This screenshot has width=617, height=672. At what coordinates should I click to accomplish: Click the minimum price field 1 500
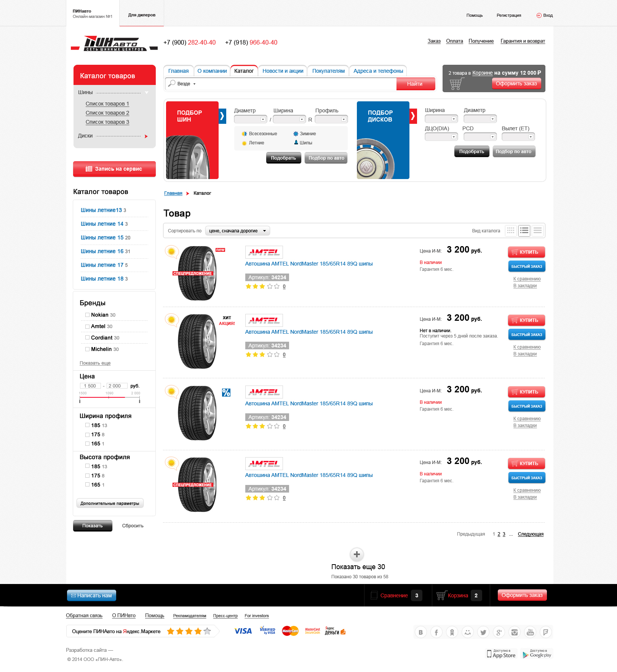coord(90,386)
